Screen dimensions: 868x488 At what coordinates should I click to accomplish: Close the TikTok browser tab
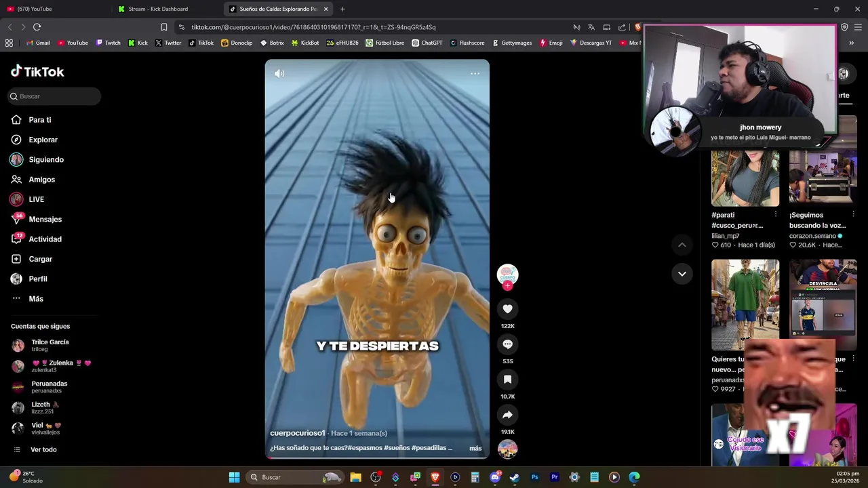click(325, 9)
